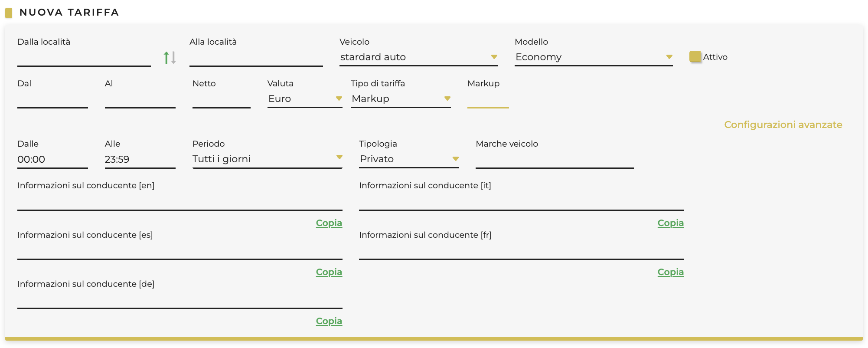Open the Tipo di tariffa dropdown
Viewport: 868px width, 348px height.
(x=401, y=99)
